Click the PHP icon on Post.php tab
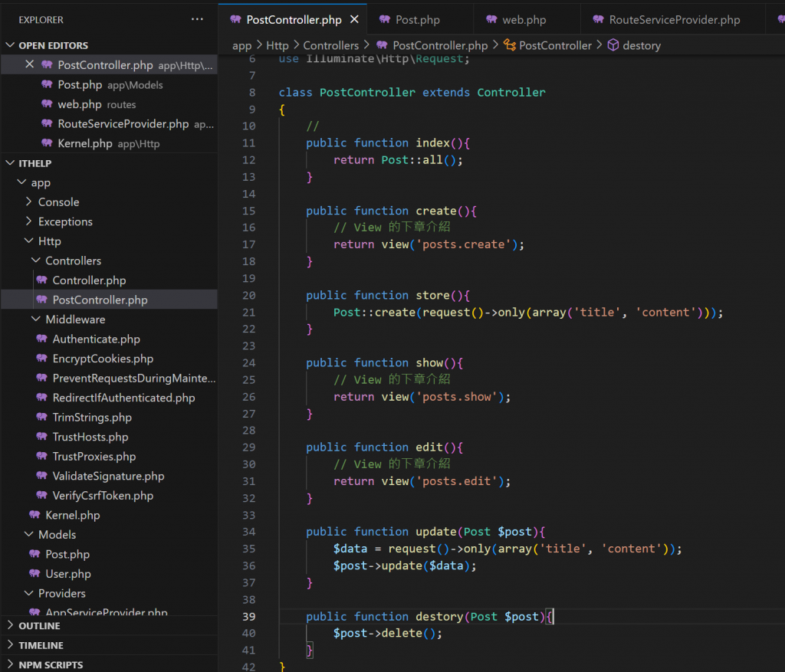Viewport: 785px width, 672px height. click(x=385, y=19)
